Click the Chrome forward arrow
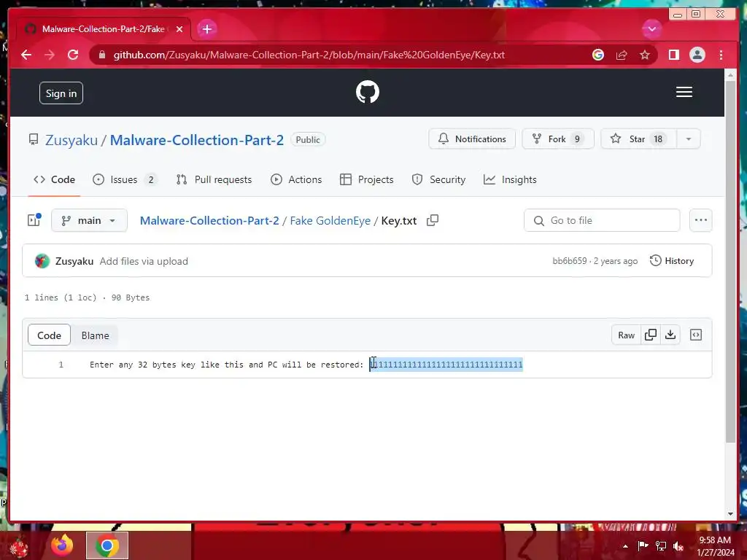747x560 pixels. 50,55
